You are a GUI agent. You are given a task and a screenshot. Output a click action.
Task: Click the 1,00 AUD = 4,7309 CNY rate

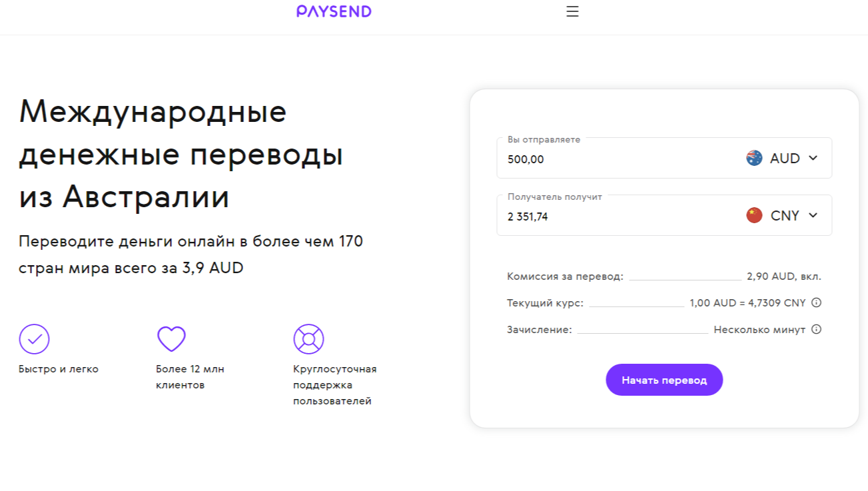click(x=747, y=302)
